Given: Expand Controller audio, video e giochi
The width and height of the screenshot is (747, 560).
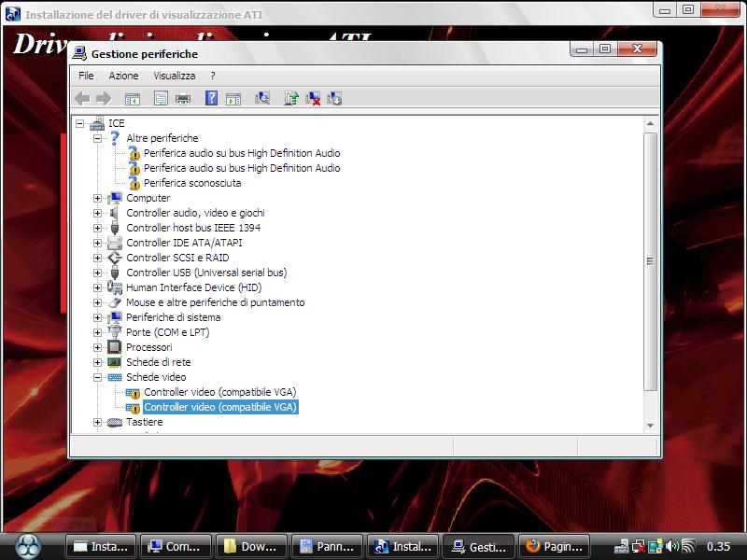Looking at the screenshot, I should (98, 214).
